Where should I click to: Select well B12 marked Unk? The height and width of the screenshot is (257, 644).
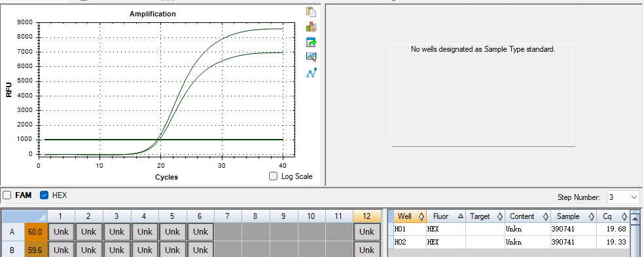[367, 250]
